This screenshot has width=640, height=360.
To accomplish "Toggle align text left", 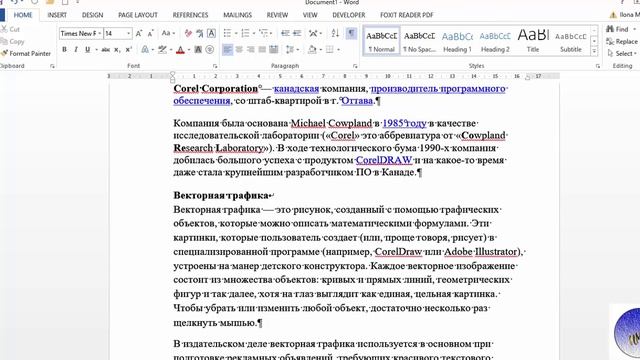I will pos(227,50).
